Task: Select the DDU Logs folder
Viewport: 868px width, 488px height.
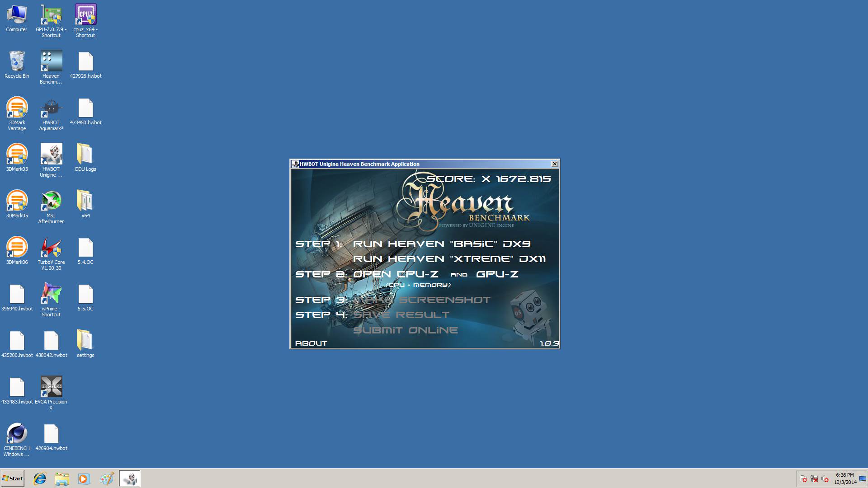Action: tap(85, 158)
